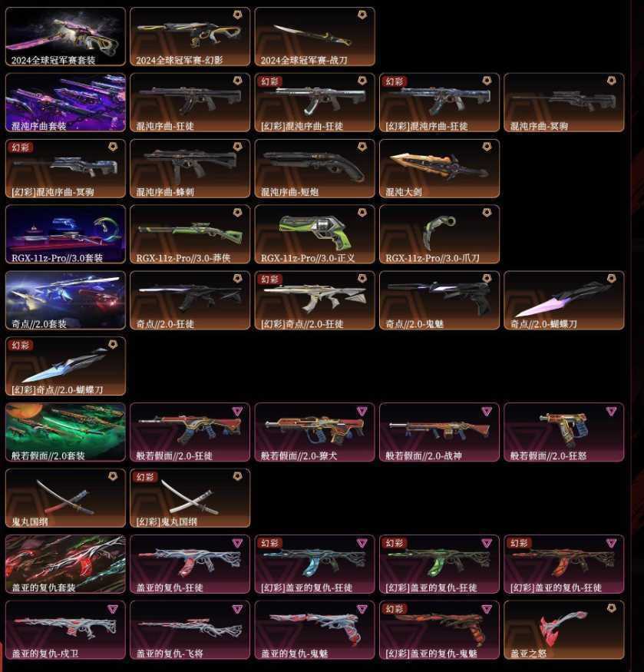Select the 盖亚之怒 axe melee icon

(564, 630)
